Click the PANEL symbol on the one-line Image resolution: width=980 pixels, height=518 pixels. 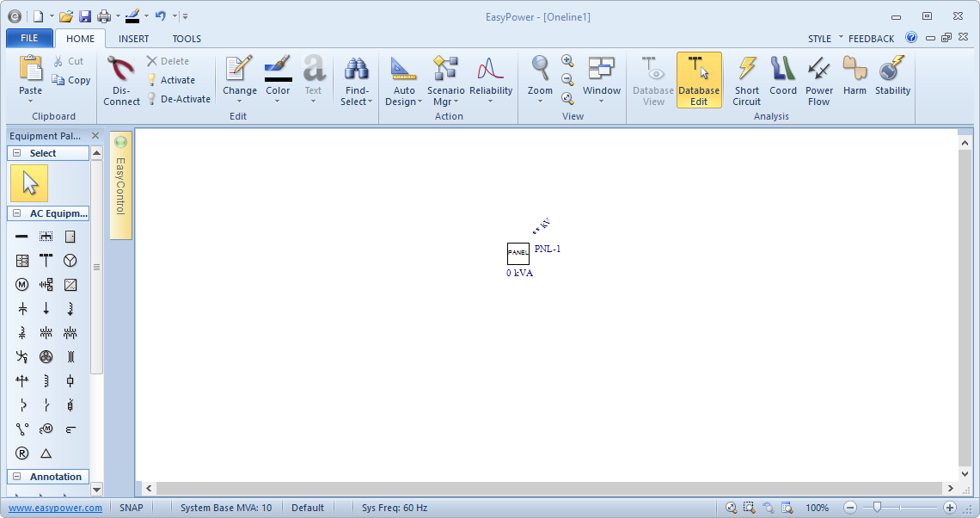pyautogui.click(x=518, y=253)
